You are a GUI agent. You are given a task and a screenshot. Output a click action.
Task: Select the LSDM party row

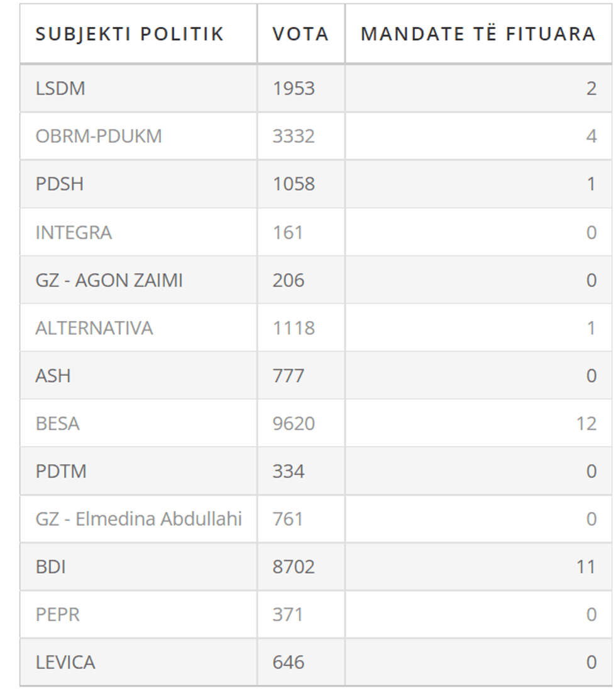pos(60,89)
